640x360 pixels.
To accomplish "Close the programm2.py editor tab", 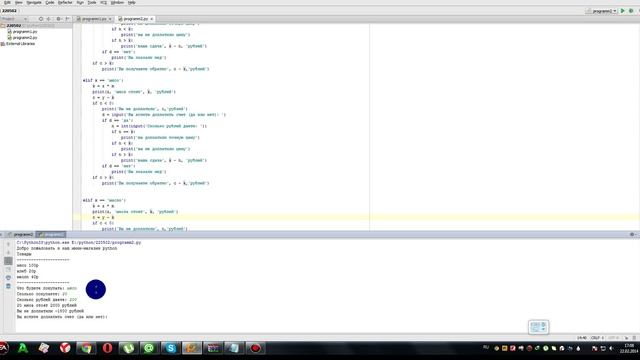I will point(152,19).
